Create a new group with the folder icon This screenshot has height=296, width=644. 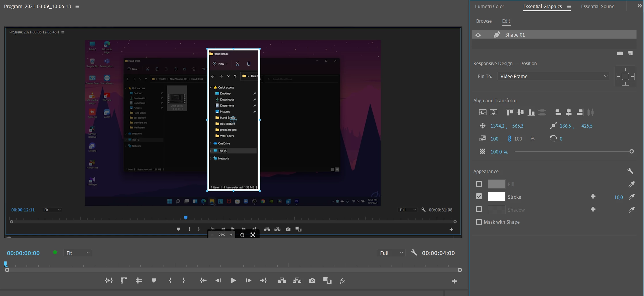(x=620, y=53)
